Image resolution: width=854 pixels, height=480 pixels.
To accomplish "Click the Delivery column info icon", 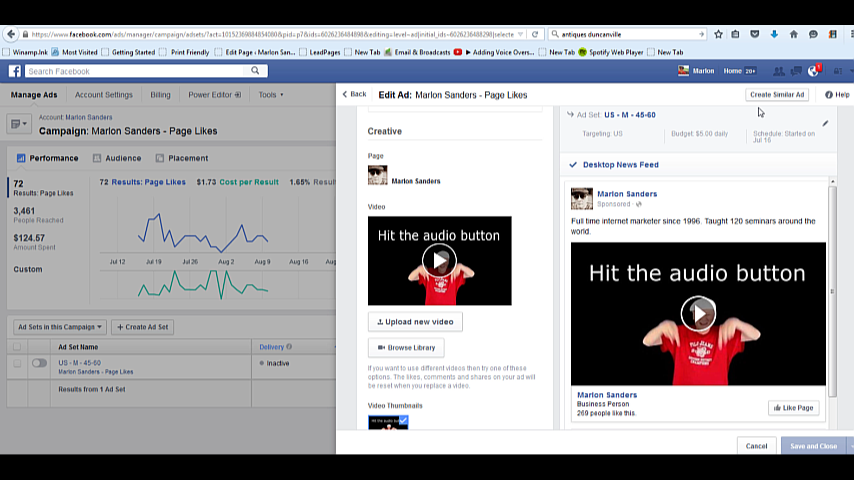I will (x=289, y=347).
